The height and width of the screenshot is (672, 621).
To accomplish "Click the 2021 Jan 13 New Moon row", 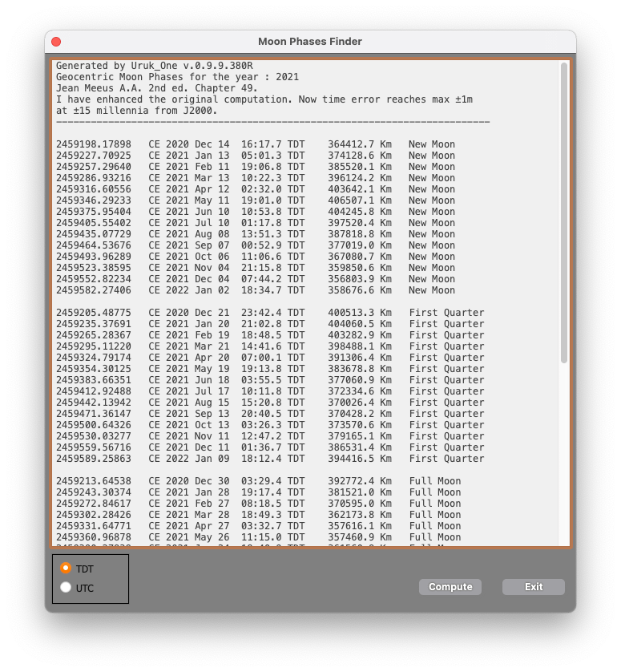I will point(255,156).
